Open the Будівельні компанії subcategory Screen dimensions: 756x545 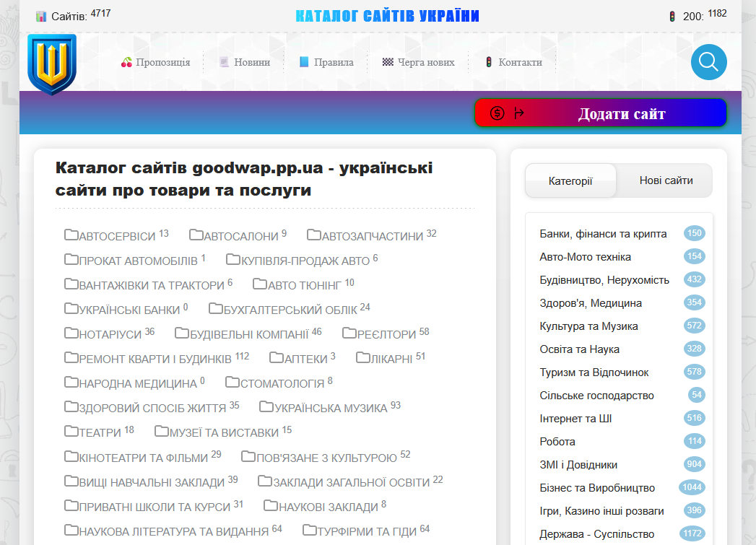coord(249,334)
